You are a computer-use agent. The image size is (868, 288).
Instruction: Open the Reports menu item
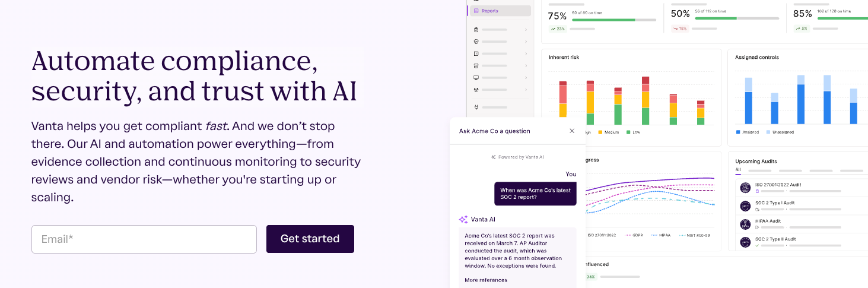[x=490, y=11]
